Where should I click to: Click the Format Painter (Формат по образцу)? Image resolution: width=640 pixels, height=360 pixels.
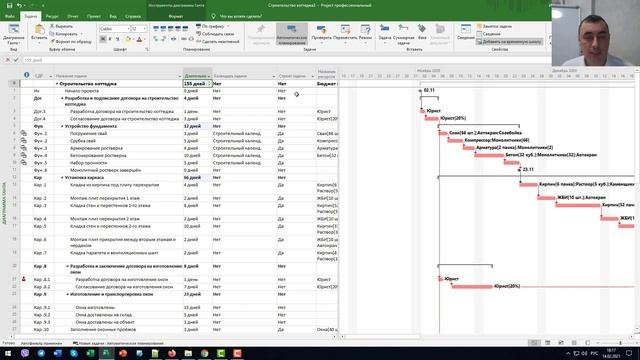click(71, 42)
